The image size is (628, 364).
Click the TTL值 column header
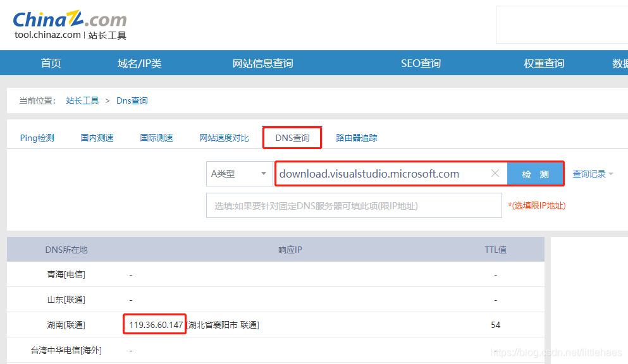495,250
